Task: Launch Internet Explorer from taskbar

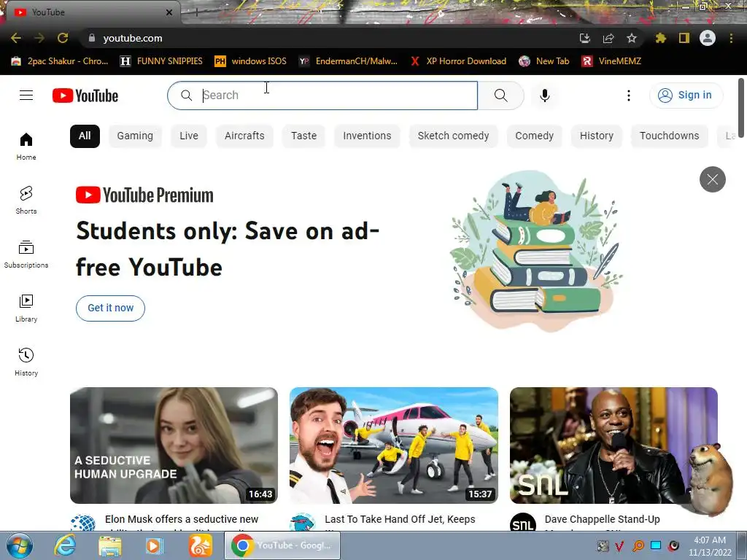Action: coord(65,545)
